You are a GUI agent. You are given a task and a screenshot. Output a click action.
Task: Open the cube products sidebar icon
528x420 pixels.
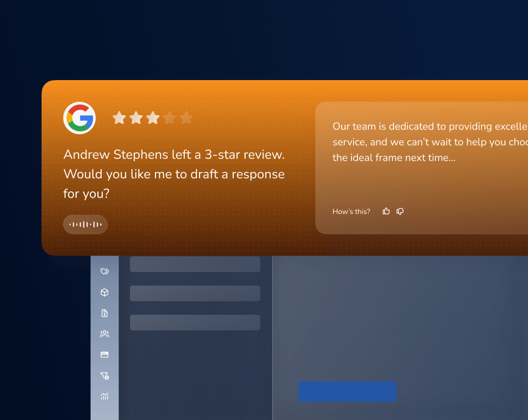(105, 292)
